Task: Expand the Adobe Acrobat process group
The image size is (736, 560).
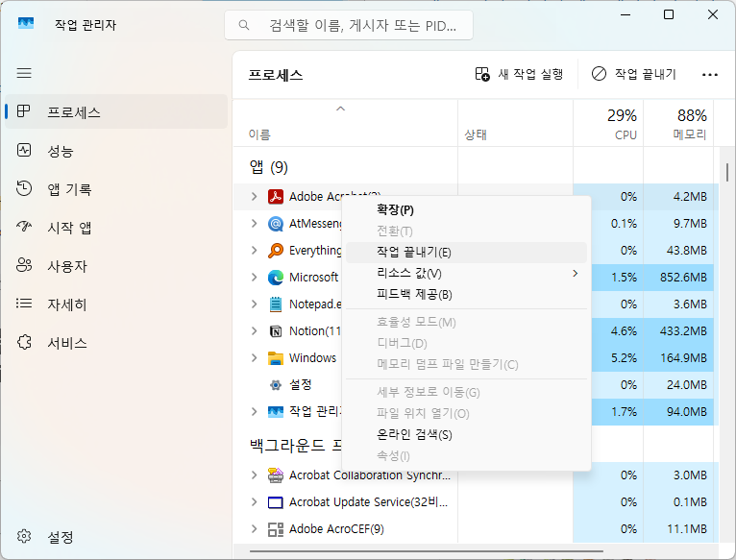Action: 254,197
